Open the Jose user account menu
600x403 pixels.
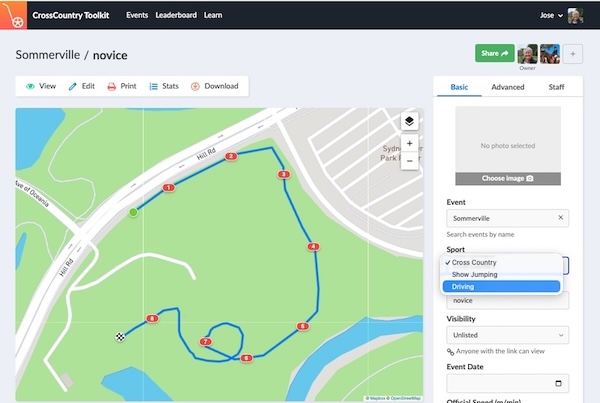click(x=551, y=15)
